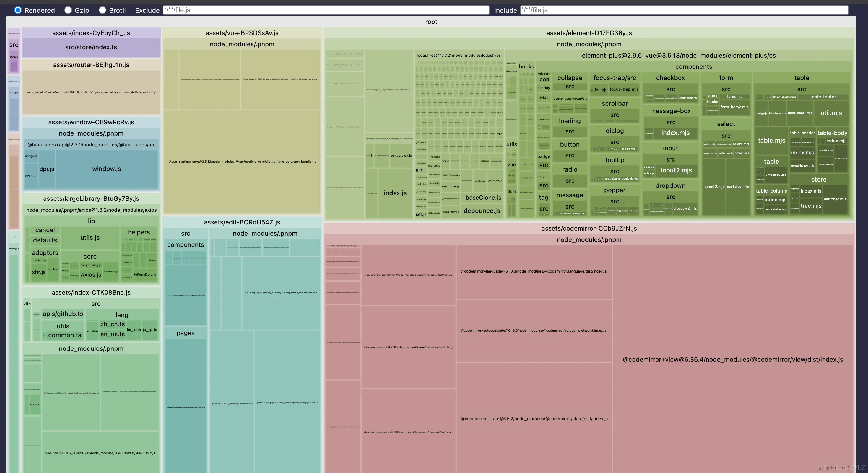Open the assets/vue-BPSDSsAv.js chunk header
This screenshot has height=473, width=868.
(242, 33)
